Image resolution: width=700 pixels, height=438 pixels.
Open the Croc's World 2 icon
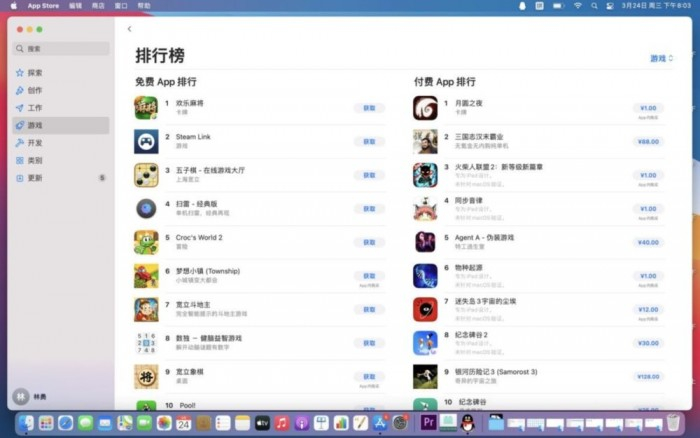coord(146,242)
